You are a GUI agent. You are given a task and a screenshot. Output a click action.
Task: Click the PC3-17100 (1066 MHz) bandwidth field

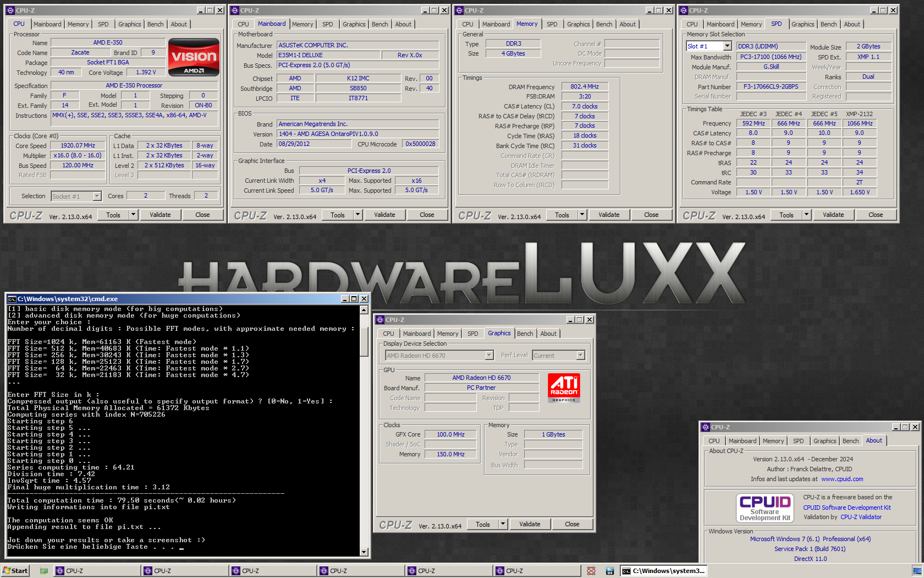771,57
